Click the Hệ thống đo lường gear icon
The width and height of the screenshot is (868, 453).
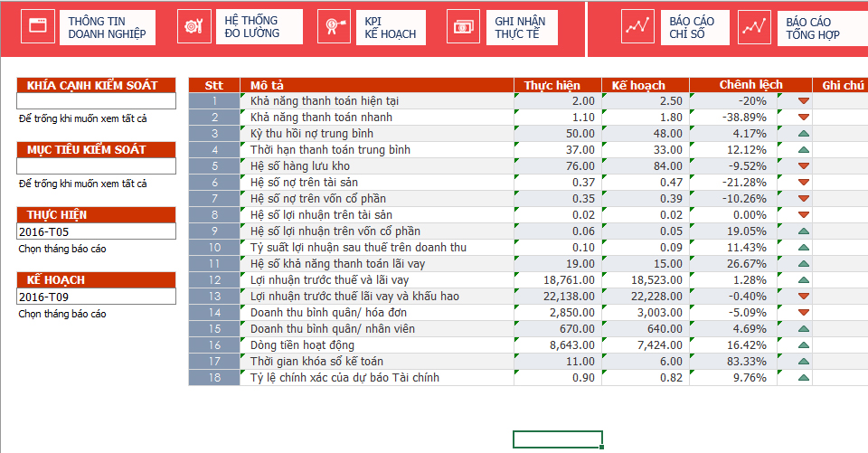click(194, 26)
